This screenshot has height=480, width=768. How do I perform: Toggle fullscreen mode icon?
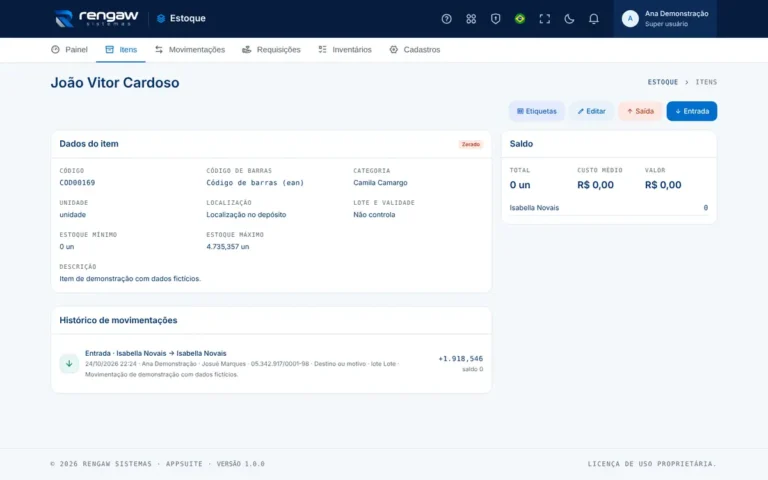pyautogui.click(x=544, y=19)
